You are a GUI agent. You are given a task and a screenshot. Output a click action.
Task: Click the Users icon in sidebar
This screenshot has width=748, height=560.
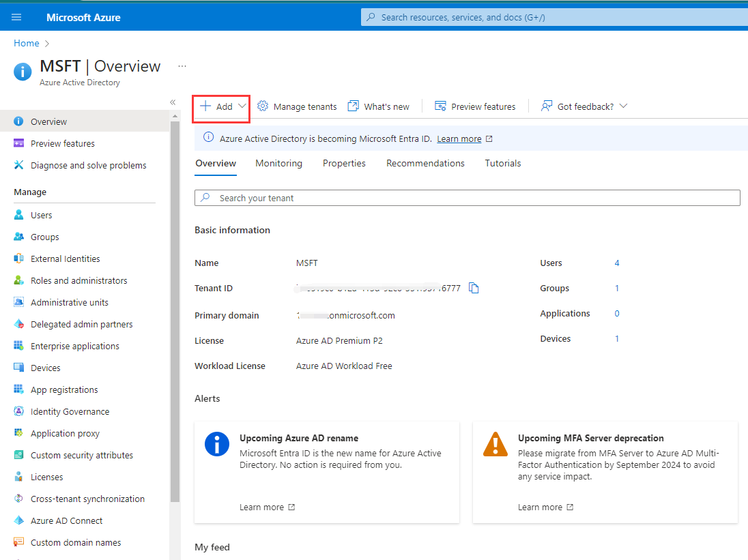(18, 215)
